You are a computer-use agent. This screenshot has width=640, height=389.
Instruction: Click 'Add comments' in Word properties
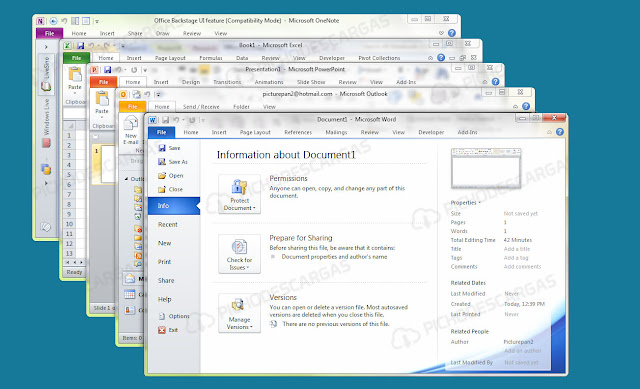point(522,267)
